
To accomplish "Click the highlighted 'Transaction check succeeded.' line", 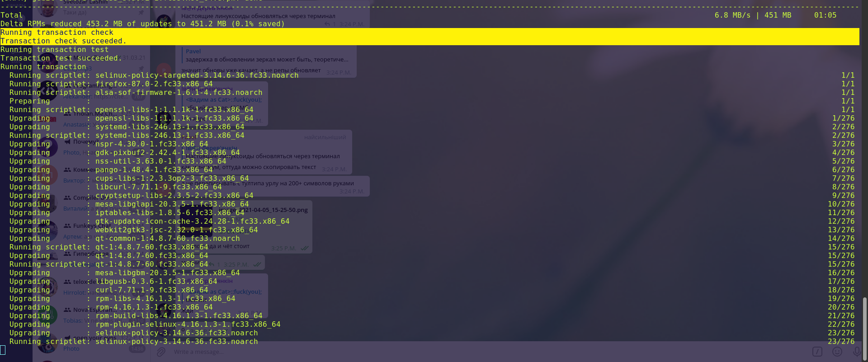I will click(429, 41).
